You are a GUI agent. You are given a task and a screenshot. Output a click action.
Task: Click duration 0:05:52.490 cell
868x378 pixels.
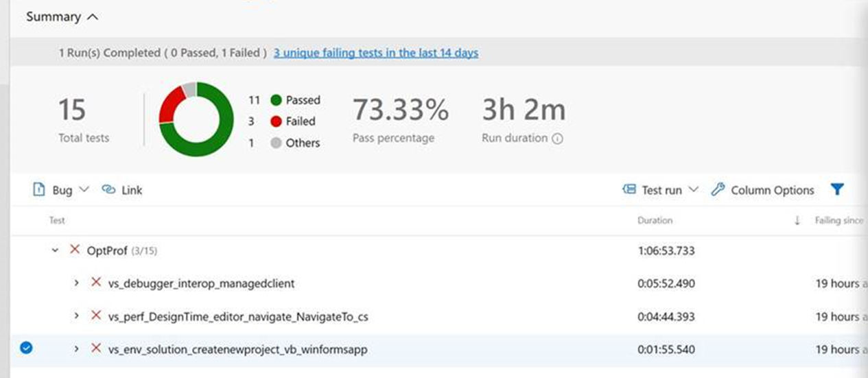coord(666,283)
